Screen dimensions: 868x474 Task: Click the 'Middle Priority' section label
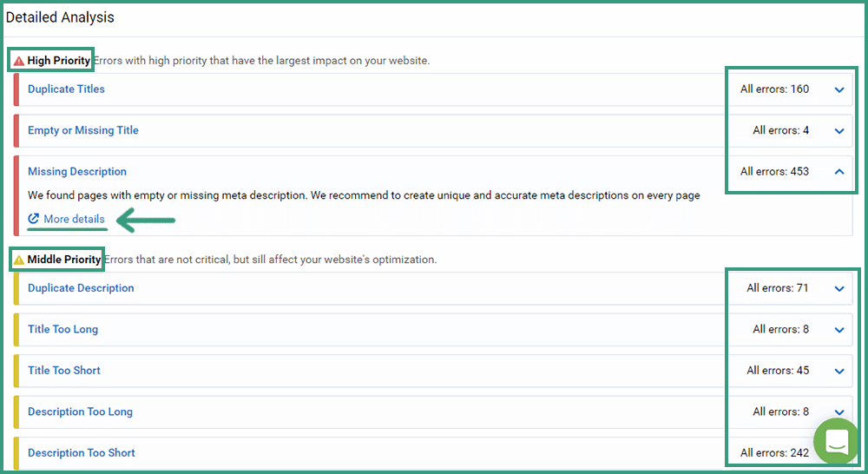(64, 260)
